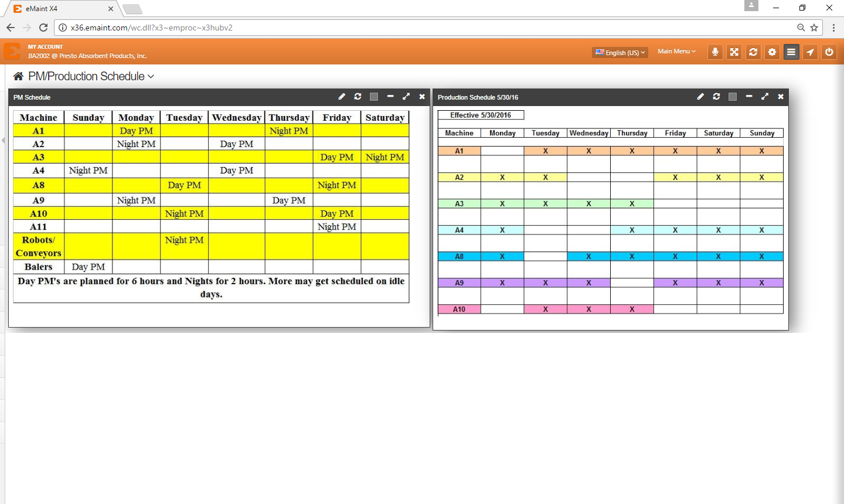Refresh the PM Schedule panel
844x504 pixels.
(x=358, y=97)
